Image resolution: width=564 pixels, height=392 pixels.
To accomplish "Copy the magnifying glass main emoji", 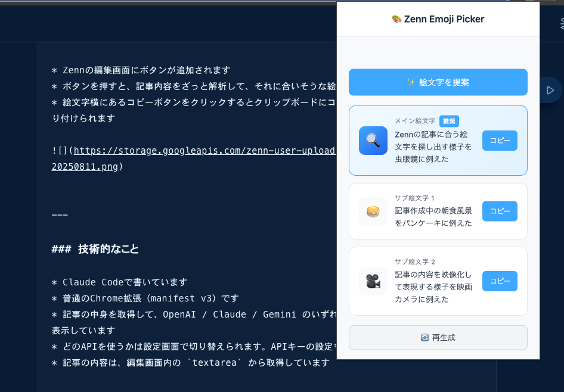I will pyautogui.click(x=500, y=141).
